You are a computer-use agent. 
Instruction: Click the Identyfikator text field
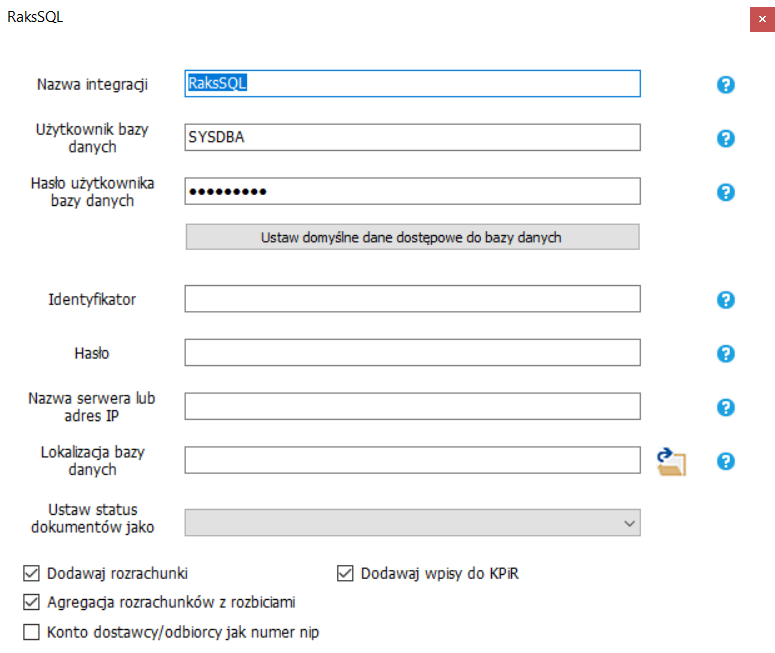coord(413,299)
